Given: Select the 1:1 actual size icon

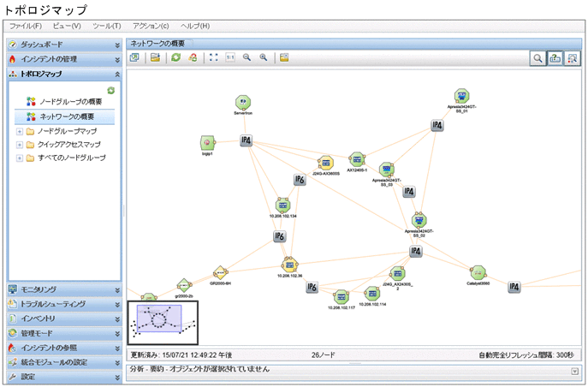Looking at the screenshot, I should pyautogui.click(x=230, y=57).
